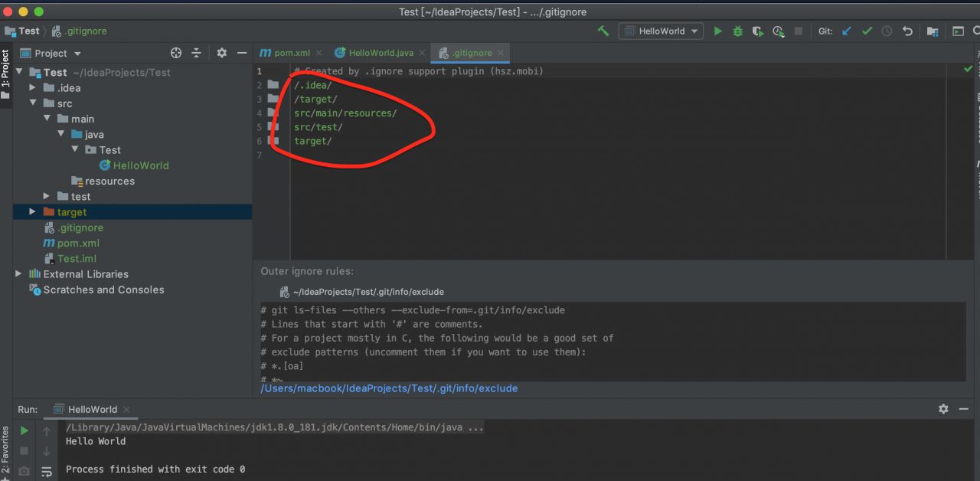This screenshot has width=980, height=481.
Task: Click the folder gutter icon on line 2
Action: click(273, 85)
